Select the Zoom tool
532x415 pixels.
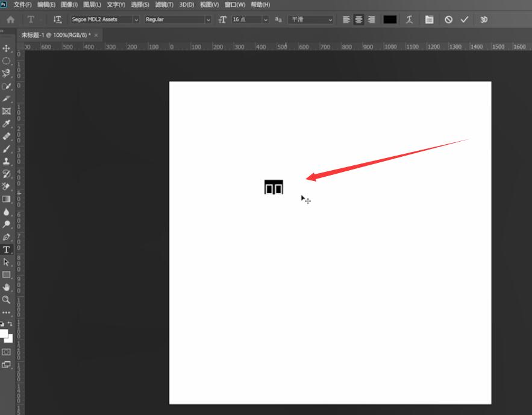coord(6,300)
